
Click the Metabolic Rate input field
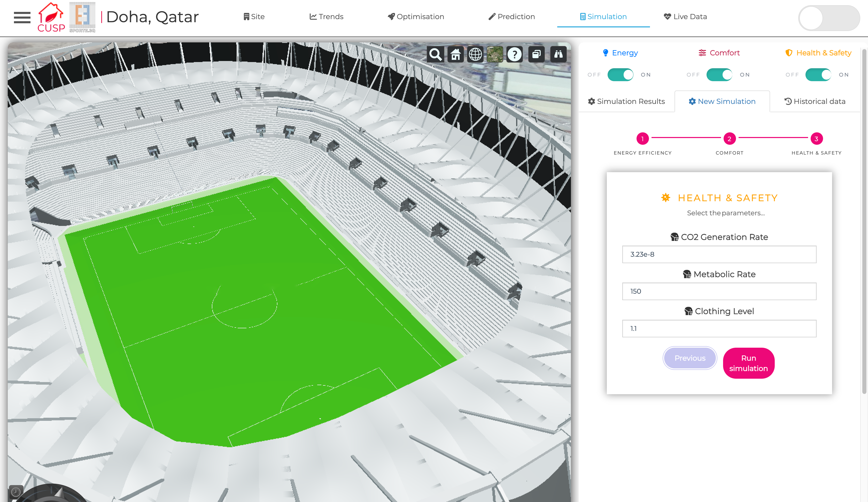(x=719, y=291)
